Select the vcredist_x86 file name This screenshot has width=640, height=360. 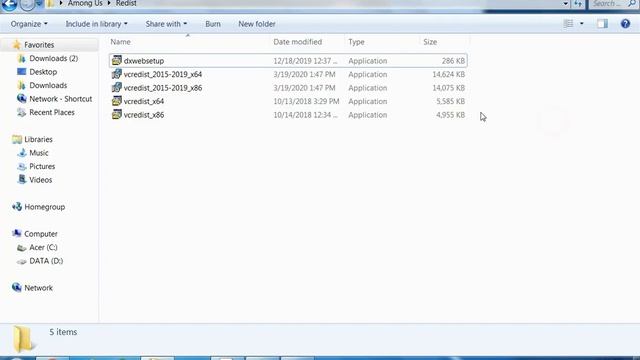[x=144, y=115]
